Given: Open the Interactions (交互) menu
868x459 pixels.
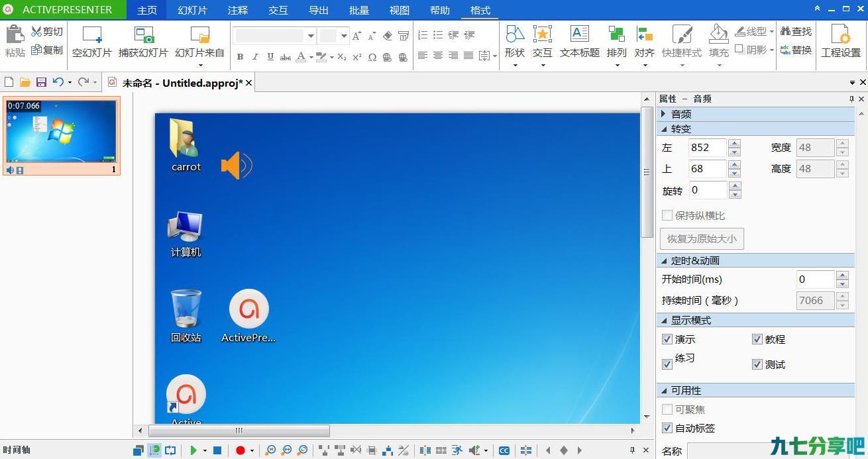Looking at the screenshot, I should tap(543, 46).
